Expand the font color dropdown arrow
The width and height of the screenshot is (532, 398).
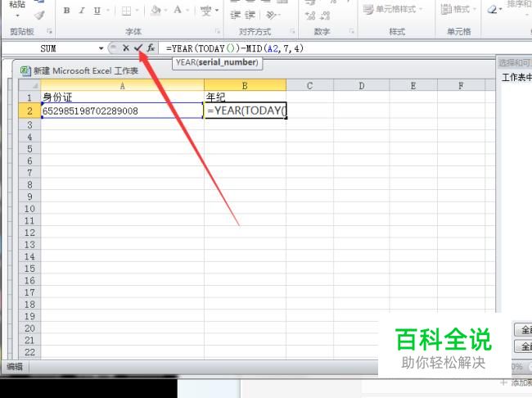(187, 11)
